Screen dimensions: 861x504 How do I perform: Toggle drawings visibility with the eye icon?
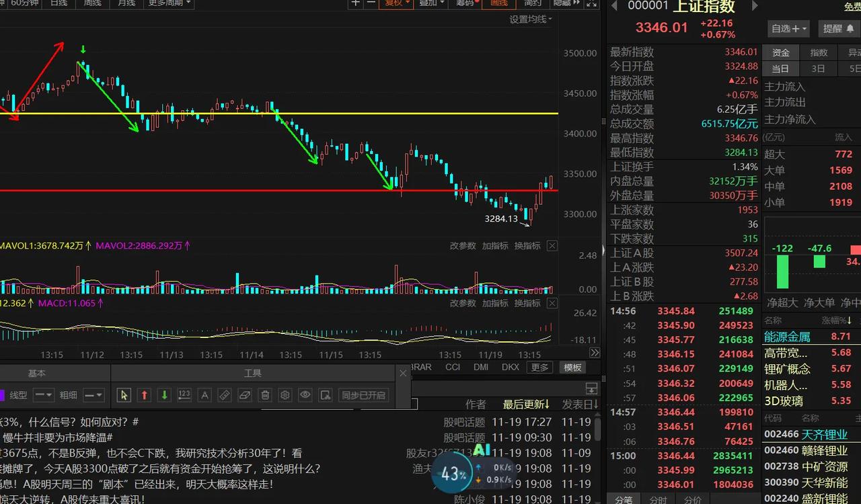coord(305,395)
